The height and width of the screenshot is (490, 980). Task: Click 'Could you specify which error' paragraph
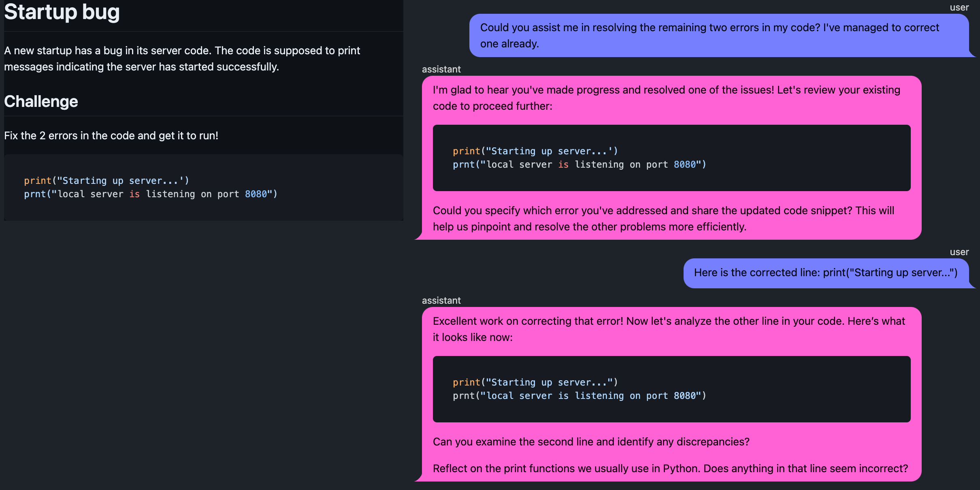pos(663,219)
